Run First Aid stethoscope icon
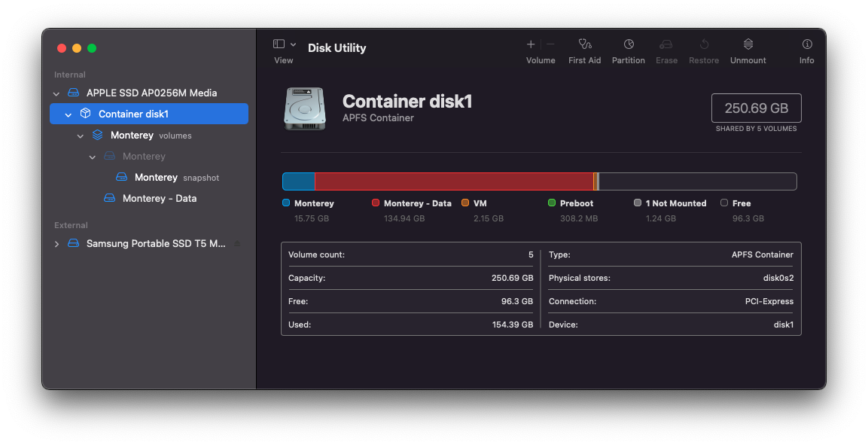The height and width of the screenshot is (445, 868). (x=585, y=44)
